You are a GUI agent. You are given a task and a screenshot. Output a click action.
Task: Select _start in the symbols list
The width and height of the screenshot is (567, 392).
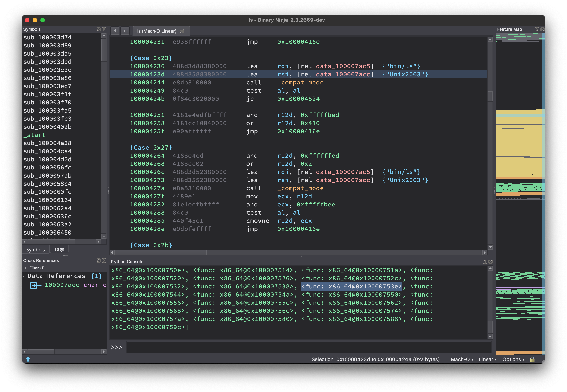(35, 135)
